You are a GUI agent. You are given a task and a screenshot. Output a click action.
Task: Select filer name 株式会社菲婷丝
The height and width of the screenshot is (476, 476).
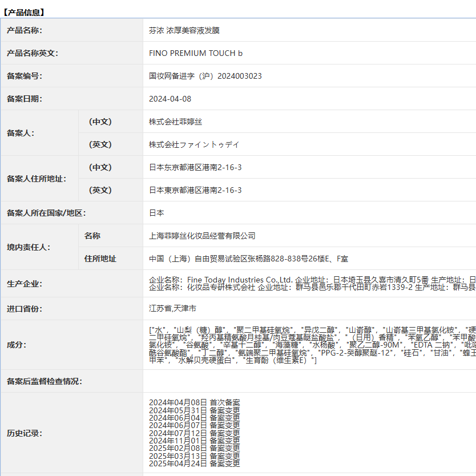tap(175, 122)
